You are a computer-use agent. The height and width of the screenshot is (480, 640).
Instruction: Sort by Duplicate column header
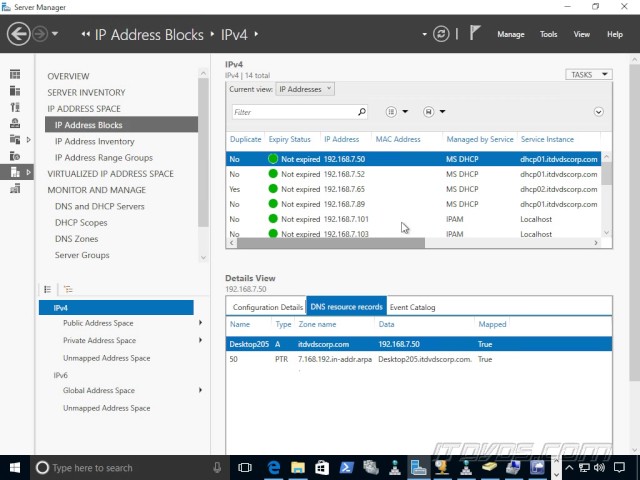pos(245,140)
